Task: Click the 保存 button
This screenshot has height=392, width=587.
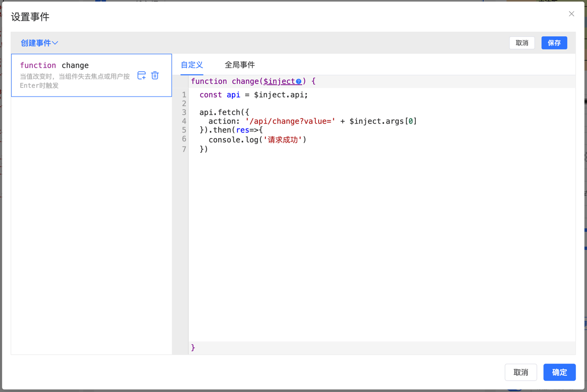Action: coord(554,43)
